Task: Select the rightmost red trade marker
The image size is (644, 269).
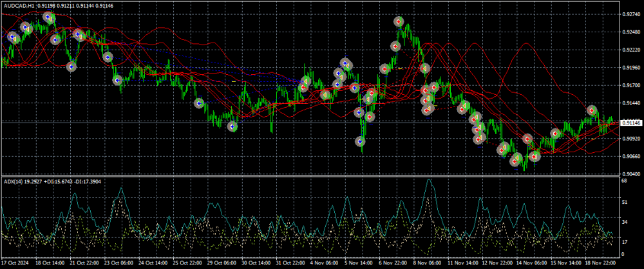Action: [x=592, y=110]
